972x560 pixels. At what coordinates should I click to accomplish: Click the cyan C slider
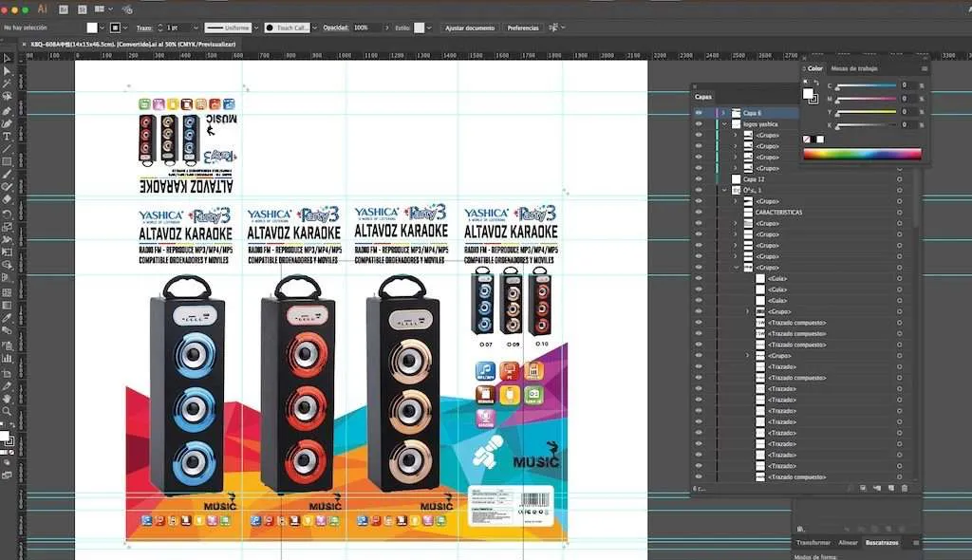(x=866, y=85)
